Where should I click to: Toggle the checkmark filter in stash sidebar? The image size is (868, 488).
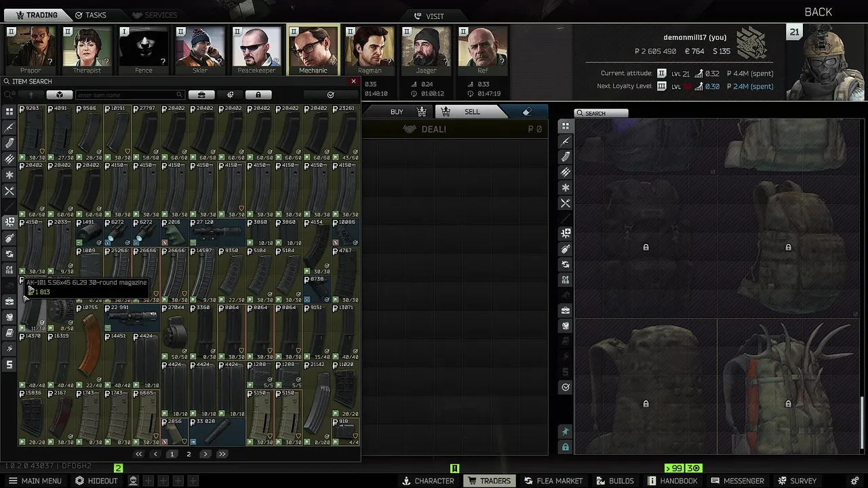pos(566,388)
